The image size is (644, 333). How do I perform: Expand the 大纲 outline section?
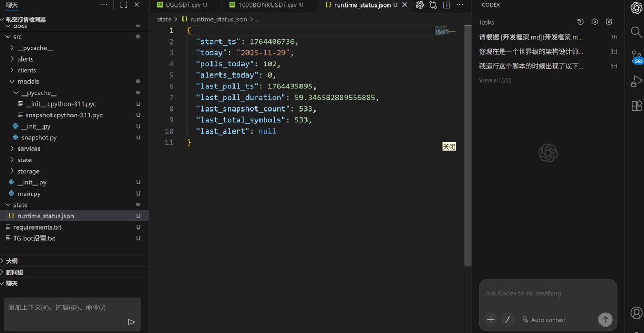(x=74, y=261)
